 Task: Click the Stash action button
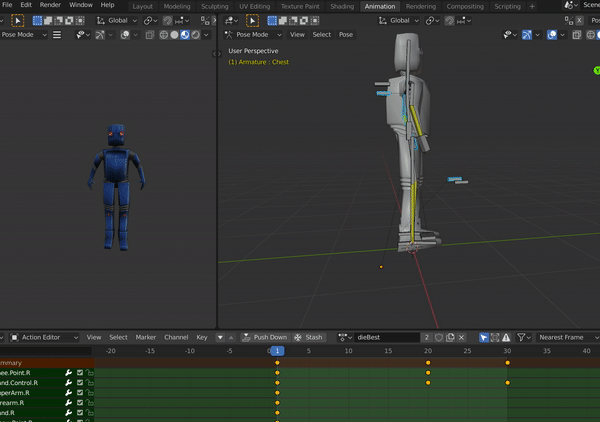coord(309,337)
